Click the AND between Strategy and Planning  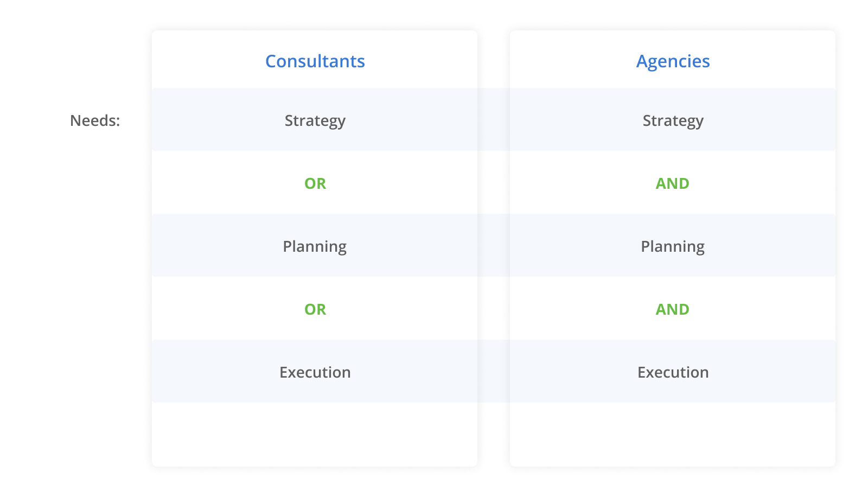click(x=672, y=183)
